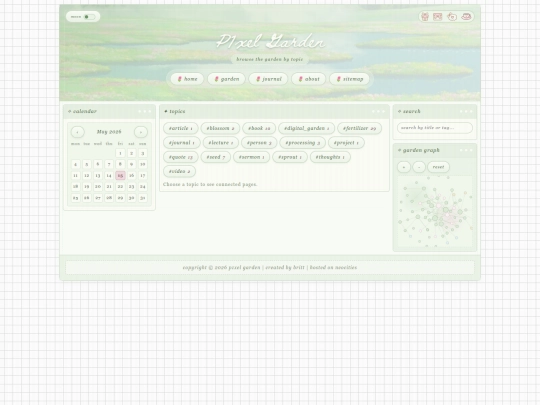Click the search panel header dots
This screenshot has width=540, height=405.
(466, 111)
